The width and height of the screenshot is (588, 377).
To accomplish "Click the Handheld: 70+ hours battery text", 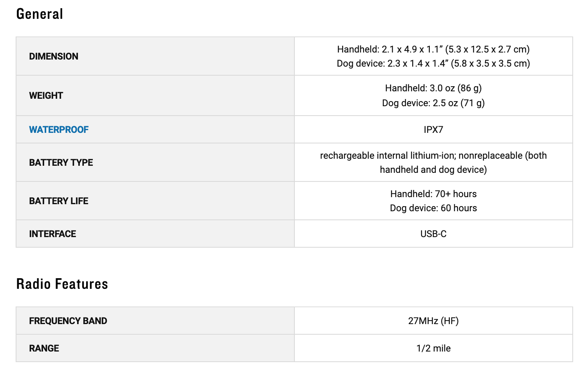I will [x=433, y=194].
